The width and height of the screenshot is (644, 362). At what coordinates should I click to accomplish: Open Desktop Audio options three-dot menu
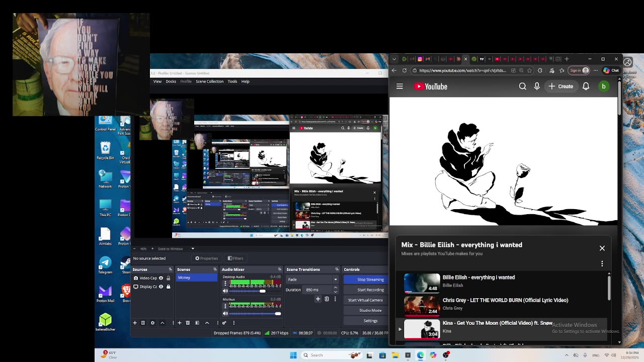225,284
